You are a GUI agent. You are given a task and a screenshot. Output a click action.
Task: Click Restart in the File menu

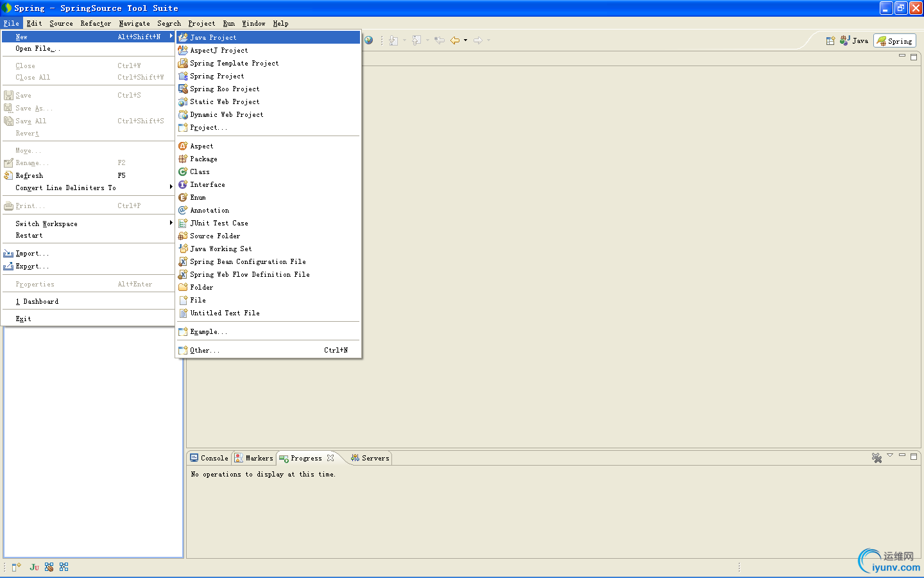89,235
